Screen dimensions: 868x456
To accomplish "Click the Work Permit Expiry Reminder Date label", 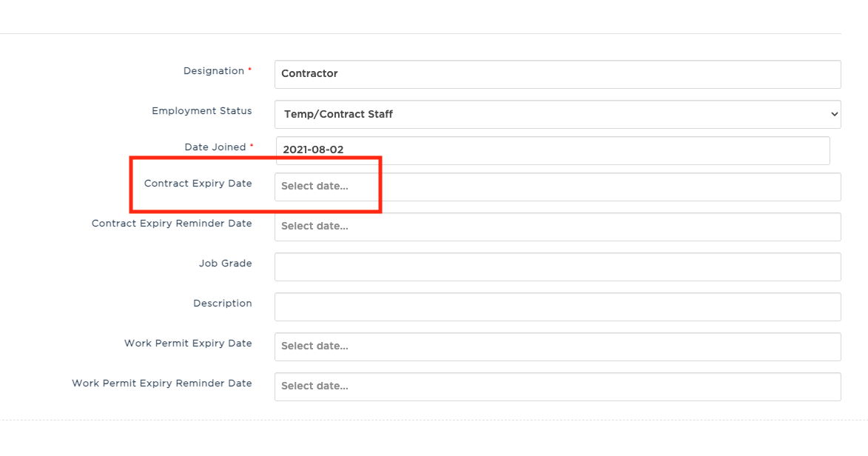I will (x=161, y=383).
